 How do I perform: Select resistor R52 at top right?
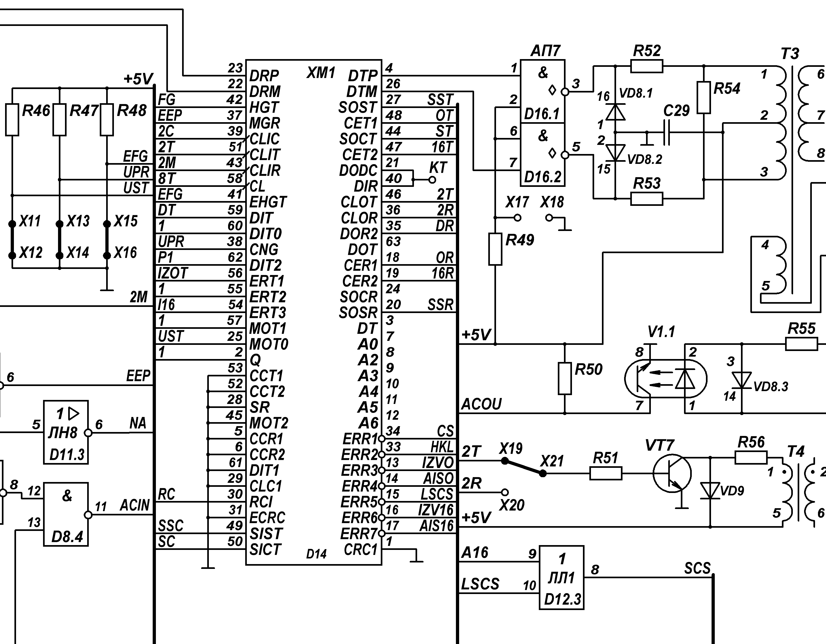pyautogui.click(x=646, y=67)
